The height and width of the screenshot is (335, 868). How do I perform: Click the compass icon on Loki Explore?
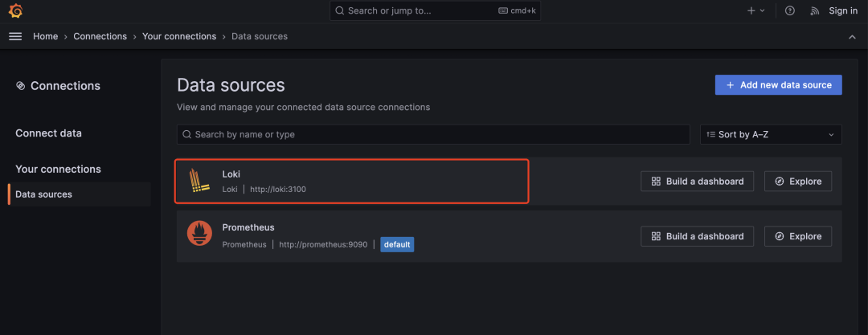(x=779, y=182)
